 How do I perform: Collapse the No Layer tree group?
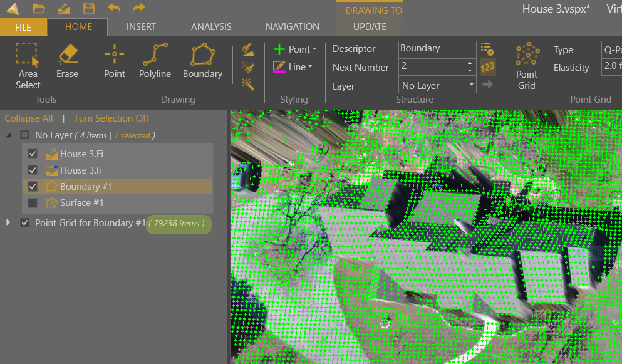point(9,135)
